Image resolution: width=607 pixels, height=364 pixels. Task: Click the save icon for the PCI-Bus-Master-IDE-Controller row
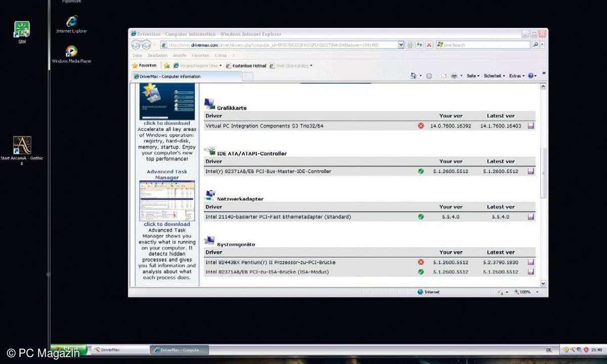[531, 171]
